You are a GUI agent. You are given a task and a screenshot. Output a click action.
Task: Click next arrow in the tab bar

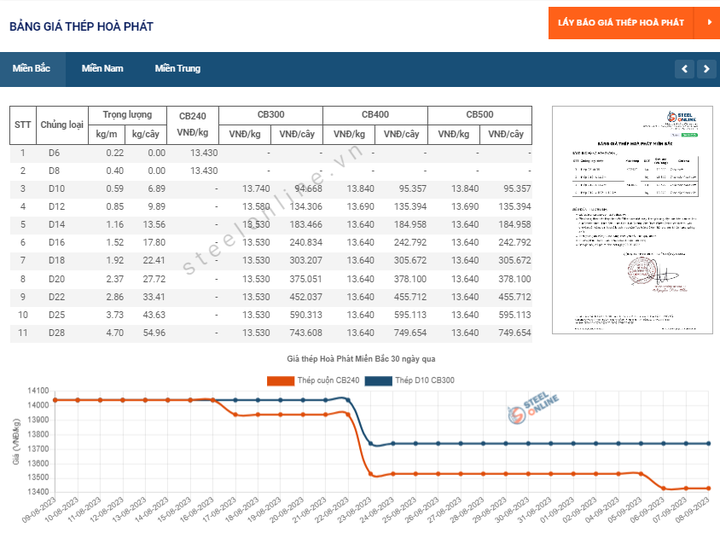pyautogui.click(x=706, y=69)
